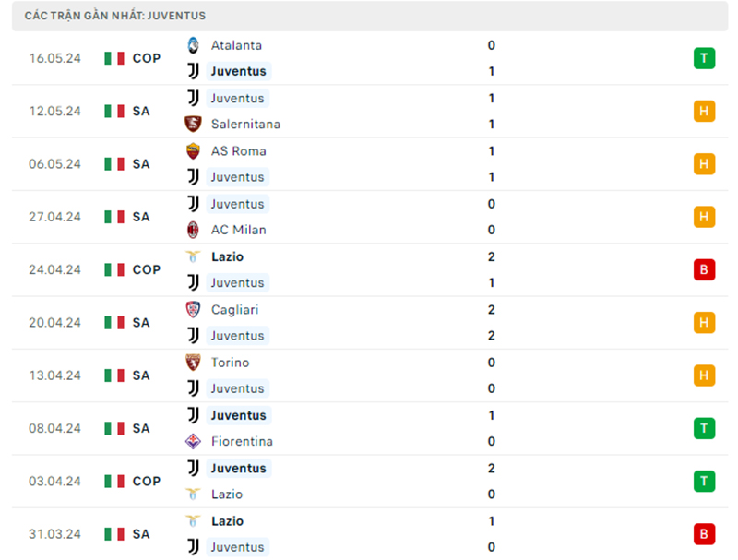
Task: Select the Salernitana hippocampus logo
Action: 195,124
